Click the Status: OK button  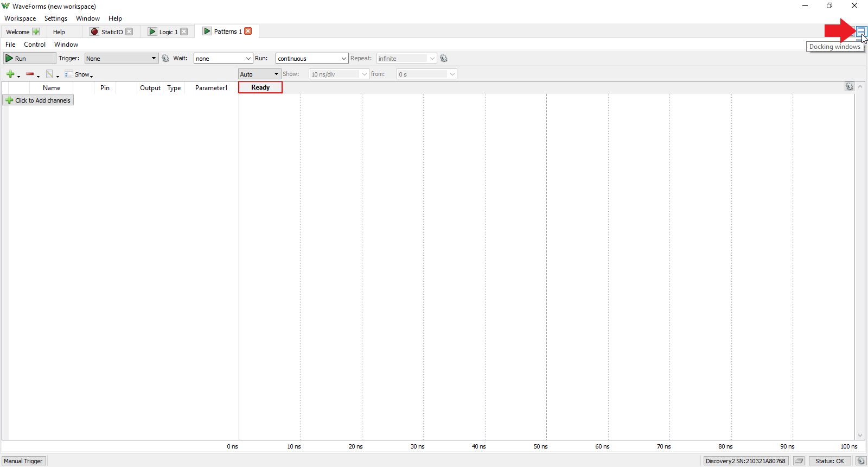pyautogui.click(x=829, y=461)
